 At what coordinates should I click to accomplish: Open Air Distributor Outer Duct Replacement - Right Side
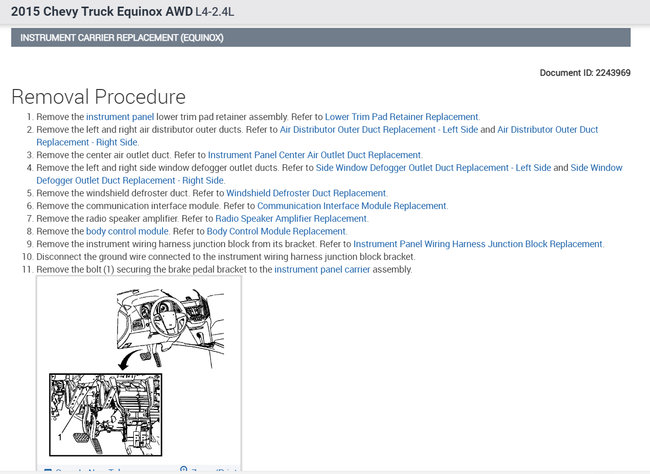pyautogui.click(x=548, y=130)
